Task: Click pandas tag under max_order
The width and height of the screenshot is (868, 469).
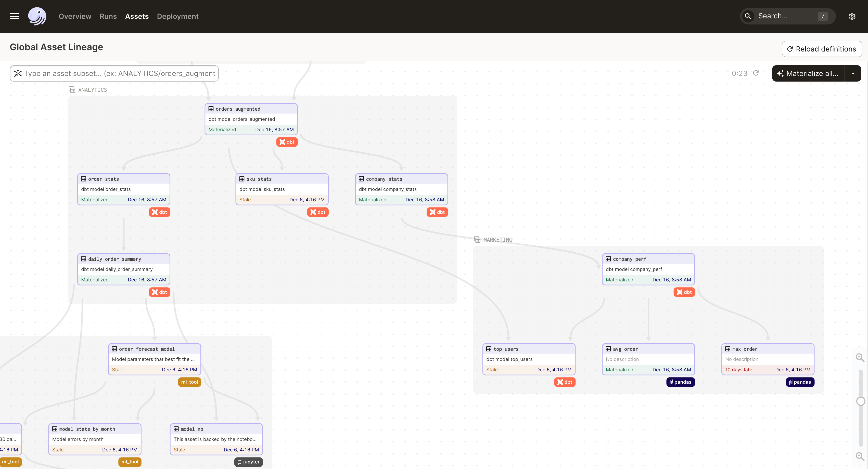Action: 800,382
